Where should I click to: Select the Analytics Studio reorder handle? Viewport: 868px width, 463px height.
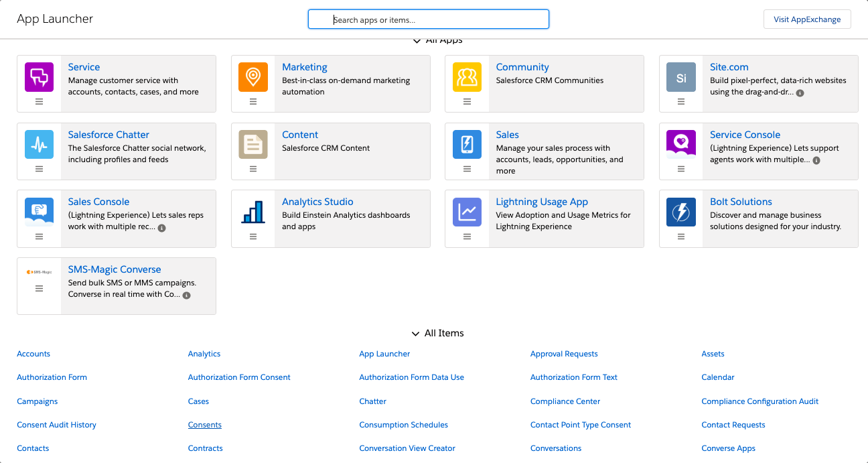click(x=253, y=236)
